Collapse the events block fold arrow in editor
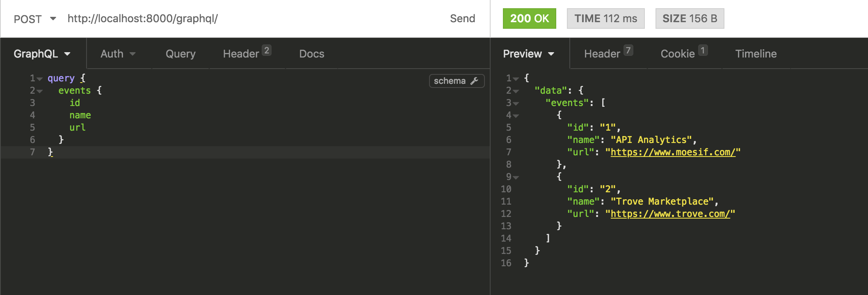This screenshot has height=295, width=868. tap(40, 91)
